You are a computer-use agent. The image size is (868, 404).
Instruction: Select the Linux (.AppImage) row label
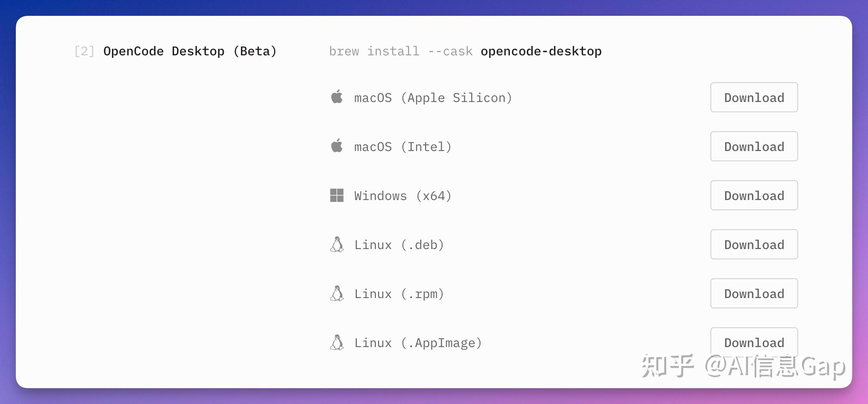(418, 342)
